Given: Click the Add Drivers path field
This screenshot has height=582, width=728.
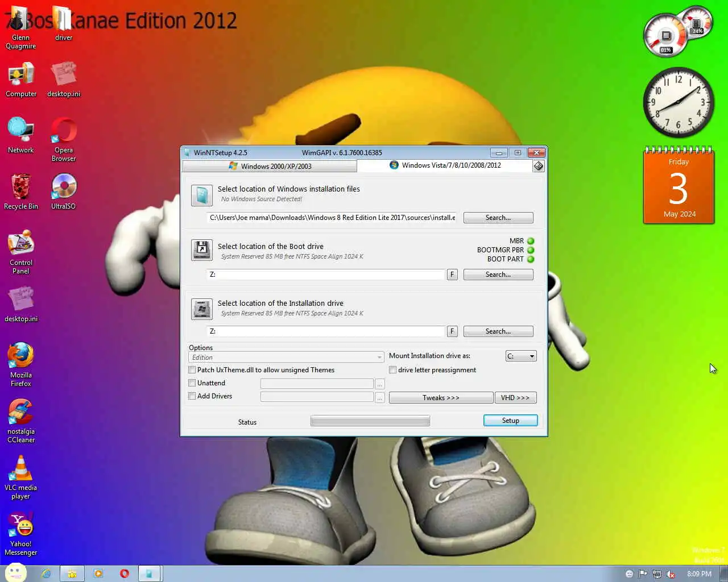Looking at the screenshot, I should (x=317, y=397).
